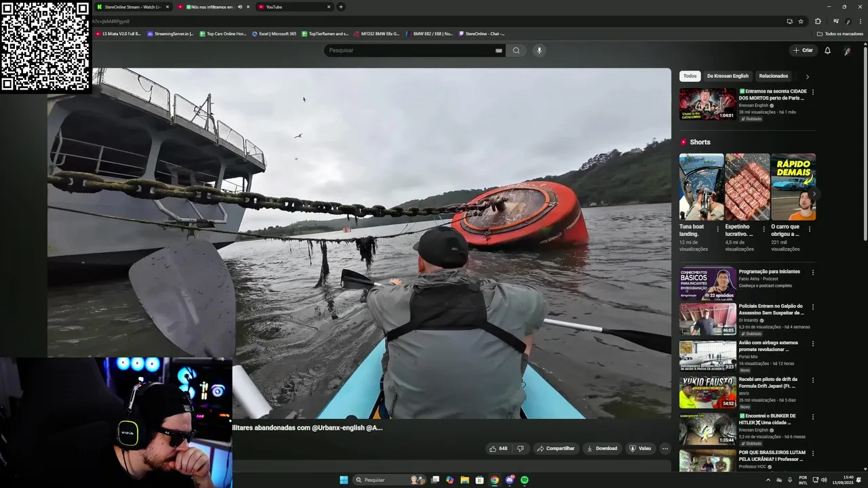Open Chrome from the taskbar
868x488 pixels.
click(x=494, y=480)
